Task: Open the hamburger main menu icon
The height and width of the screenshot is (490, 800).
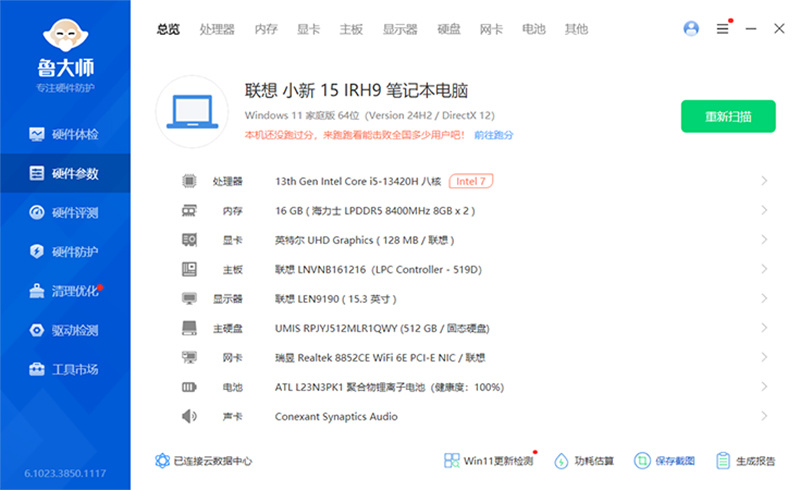Action: [722, 29]
